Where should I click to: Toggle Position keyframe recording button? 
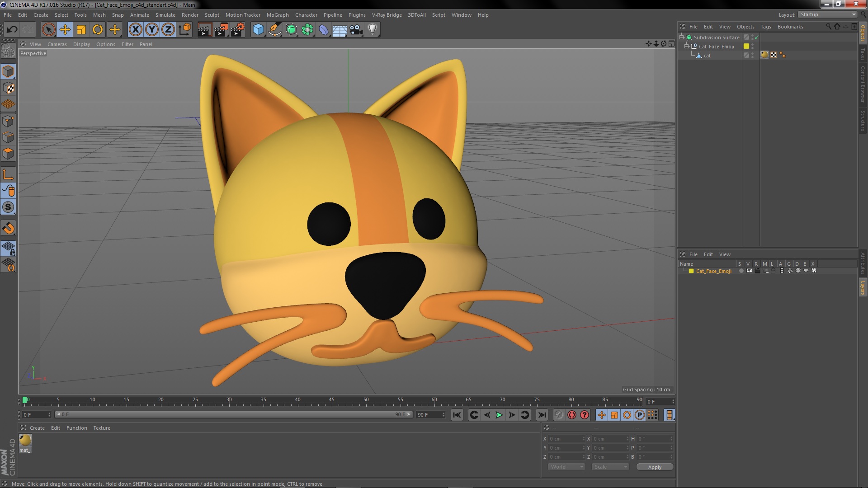602,415
